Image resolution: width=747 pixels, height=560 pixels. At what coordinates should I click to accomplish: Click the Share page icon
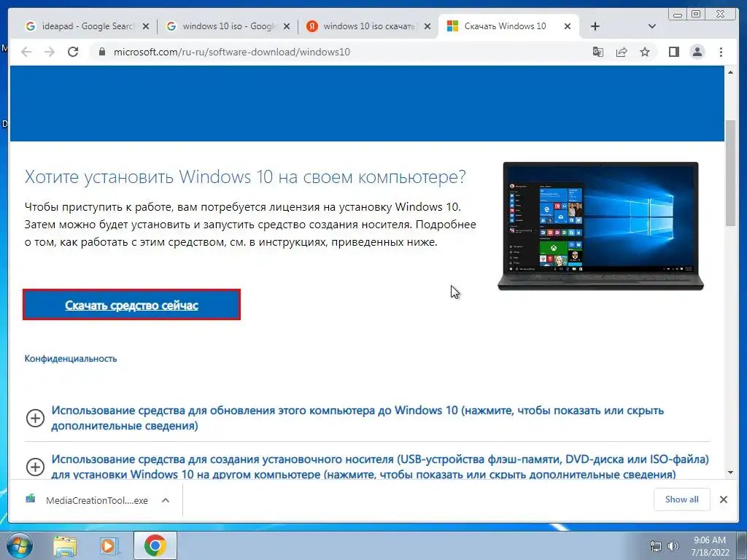click(622, 52)
